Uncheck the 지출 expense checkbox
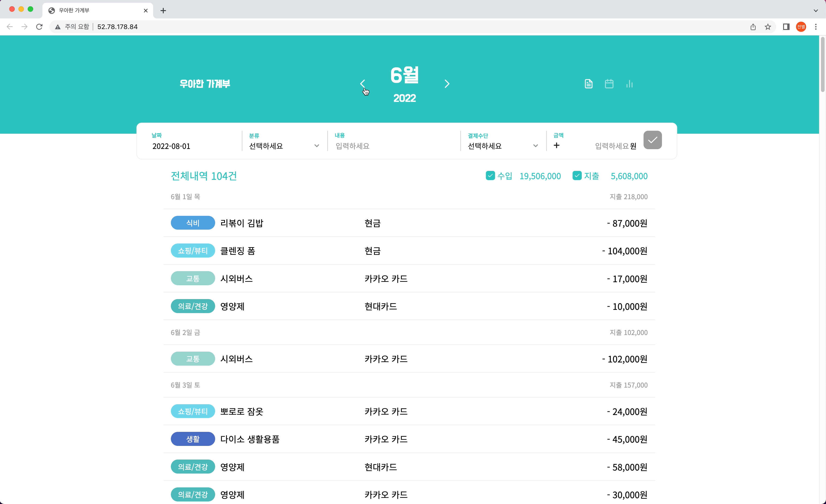Viewport: 826px width, 504px height. coord(576,176)
